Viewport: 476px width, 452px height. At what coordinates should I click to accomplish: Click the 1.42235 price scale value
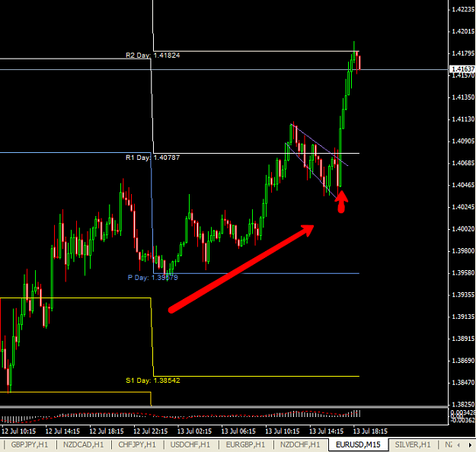(x=463, y=9)
